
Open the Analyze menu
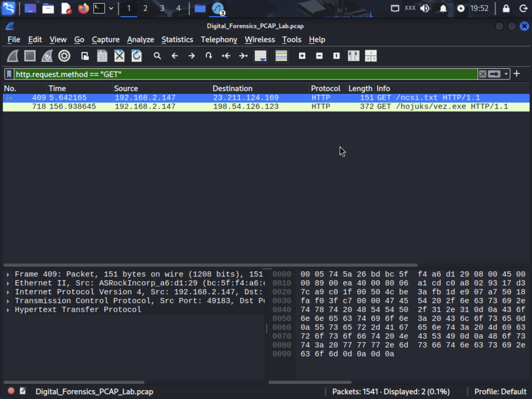(x=140, y=40)
